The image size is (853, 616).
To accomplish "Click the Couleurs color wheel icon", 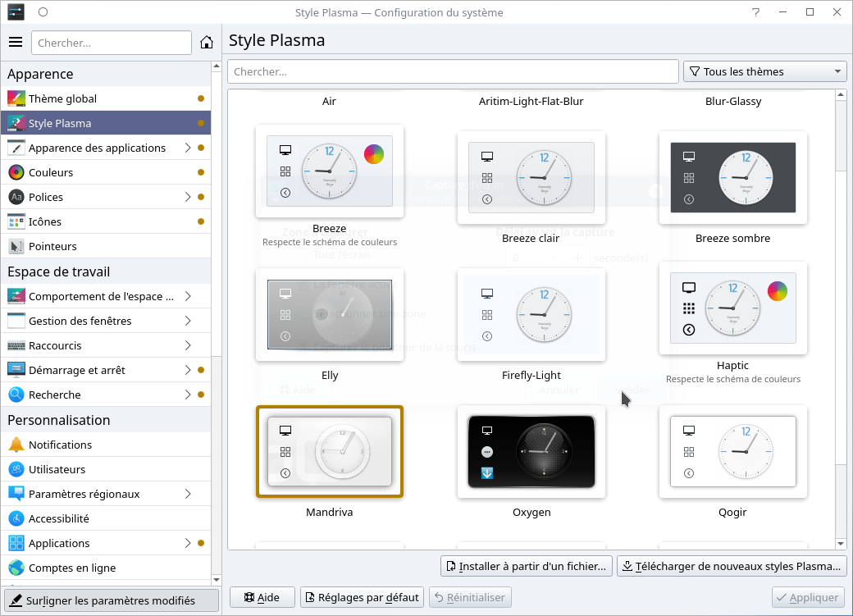I will [16, 172].
